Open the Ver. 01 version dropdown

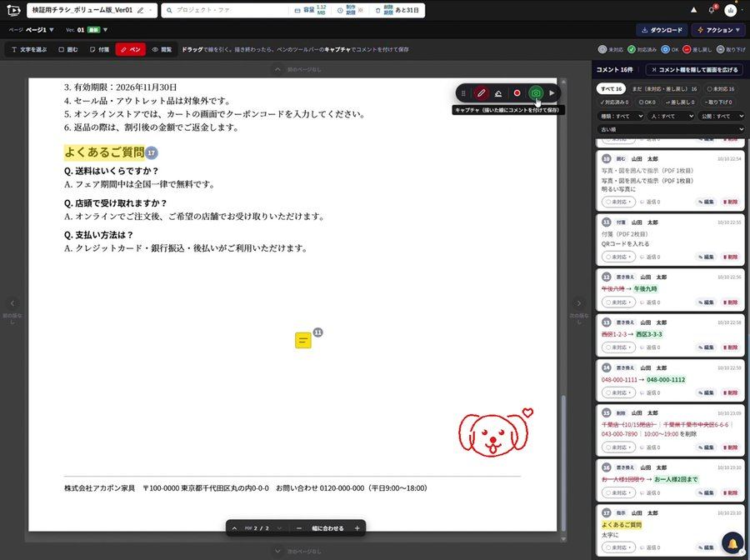[x=87, y=30]
